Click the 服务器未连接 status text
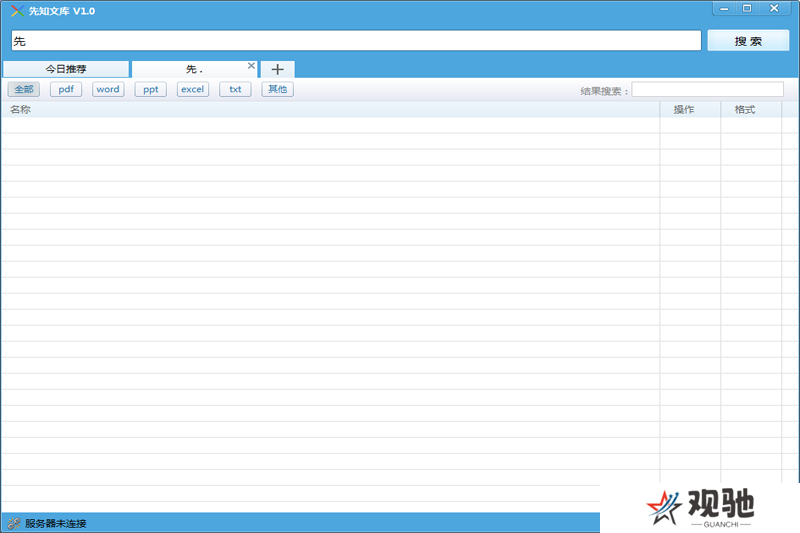The height and width of the screenshot is (533, 800). point(56,523)
